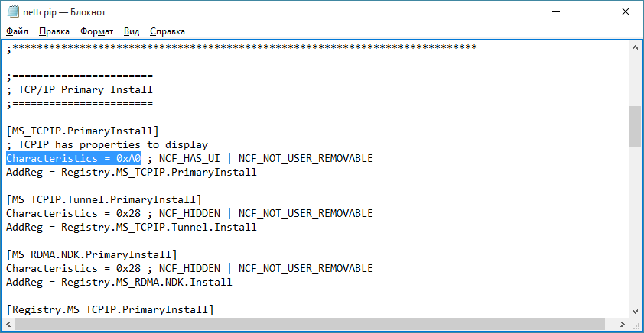Click the vertical scrollbar down arrow

pyautogui.click(x=635, y=310)
